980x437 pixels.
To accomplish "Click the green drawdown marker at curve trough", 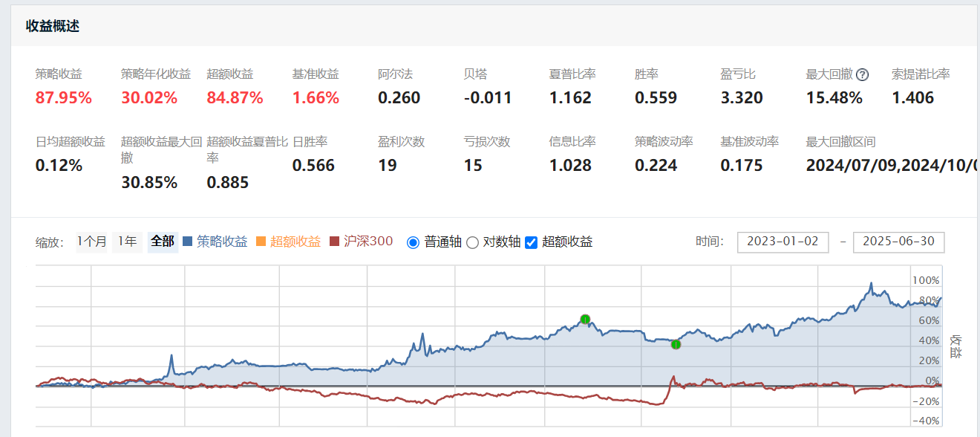I will 676,344.
